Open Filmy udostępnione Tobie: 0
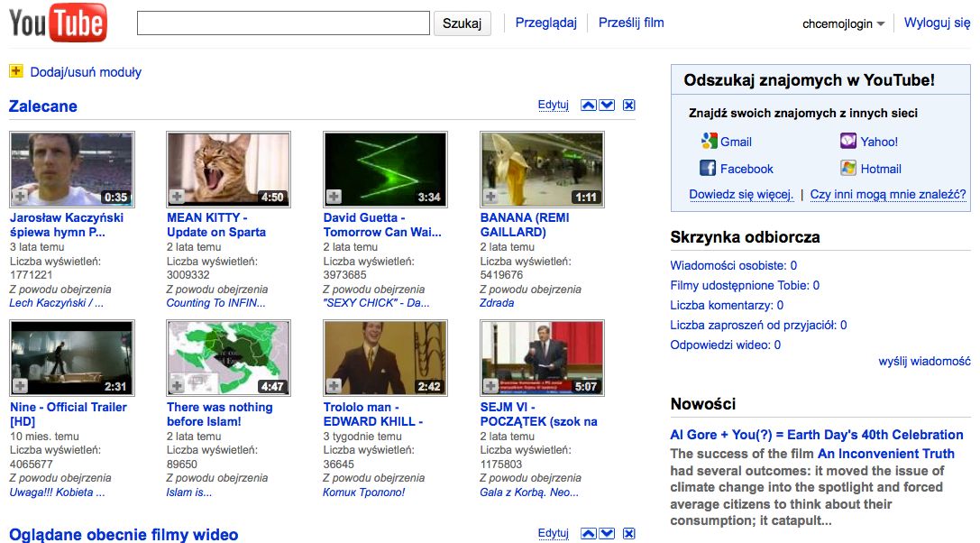 [745, 285]
